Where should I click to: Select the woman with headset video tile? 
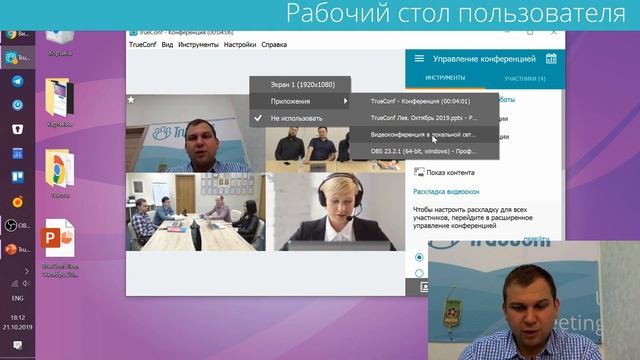(336, 212)
